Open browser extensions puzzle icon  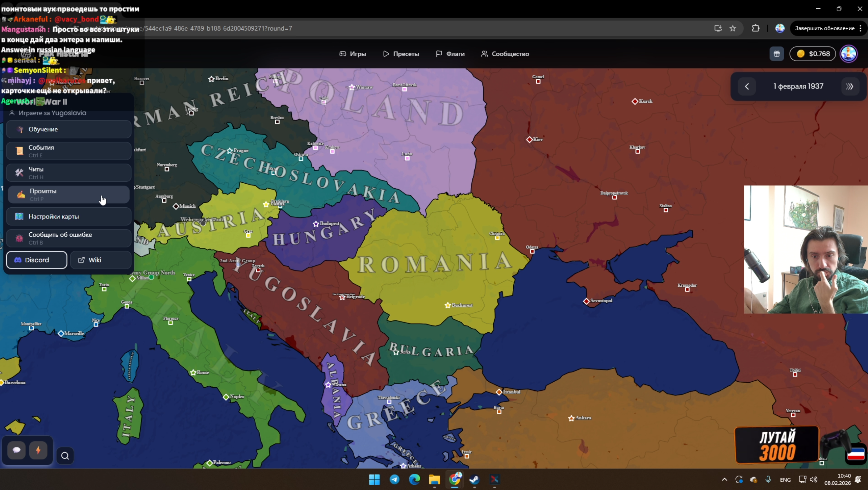click(755, 28)
